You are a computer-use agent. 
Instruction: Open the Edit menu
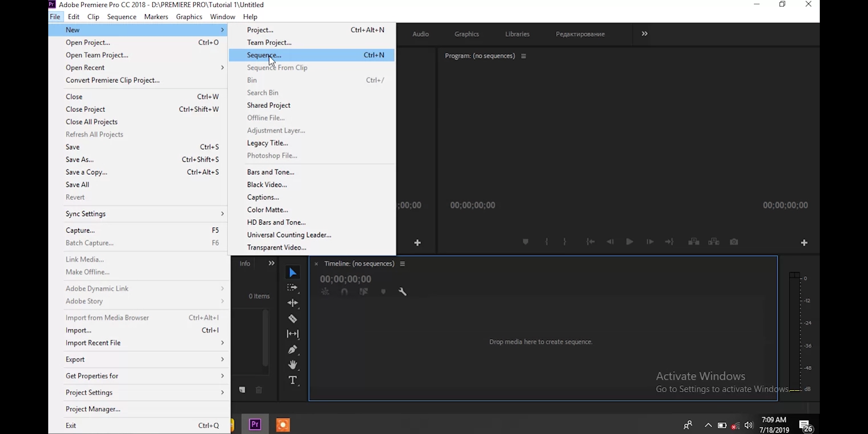coord(74,17)
